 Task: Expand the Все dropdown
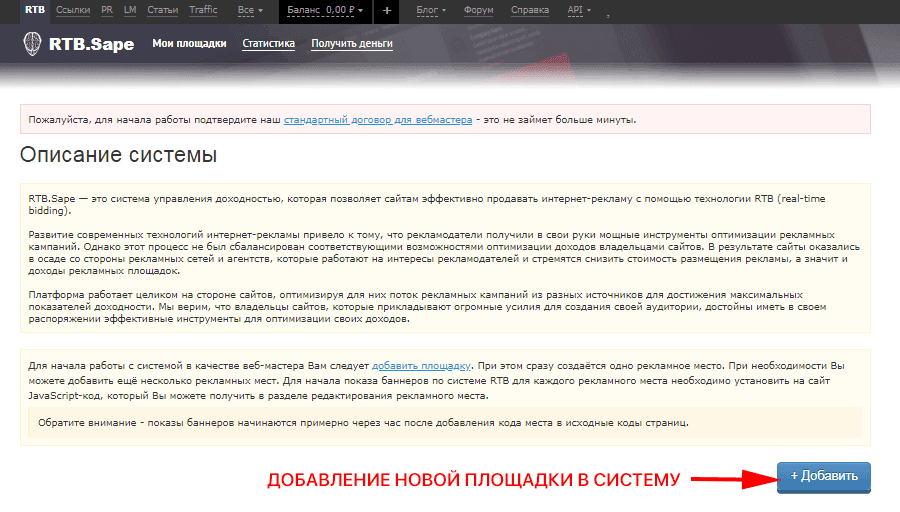[250, 10]
